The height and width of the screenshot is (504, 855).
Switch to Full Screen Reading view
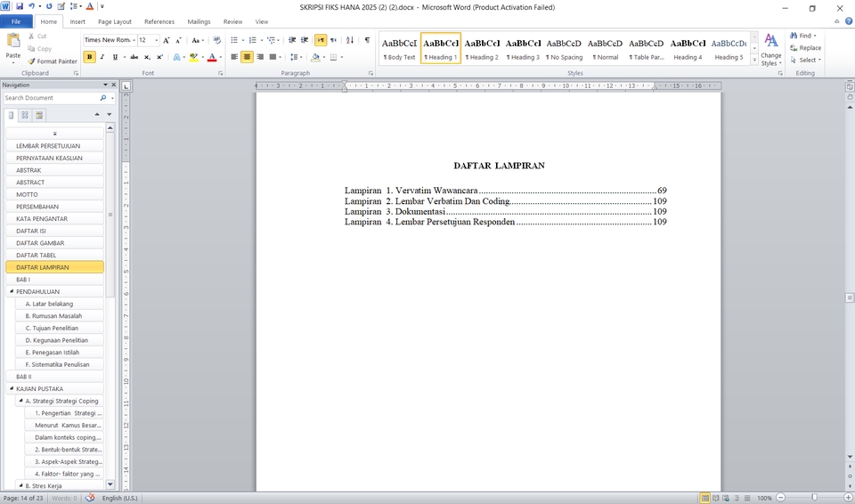pyautogui.click(x=715, y=498)
